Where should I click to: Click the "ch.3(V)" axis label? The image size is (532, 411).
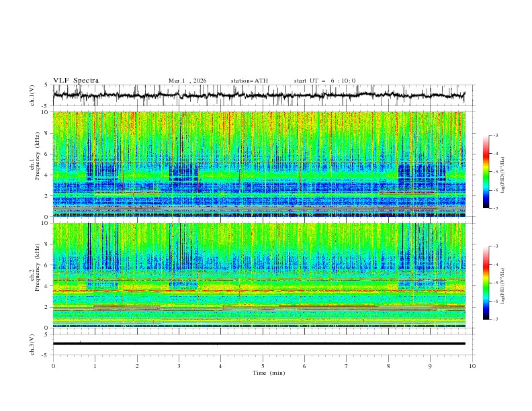32,345
